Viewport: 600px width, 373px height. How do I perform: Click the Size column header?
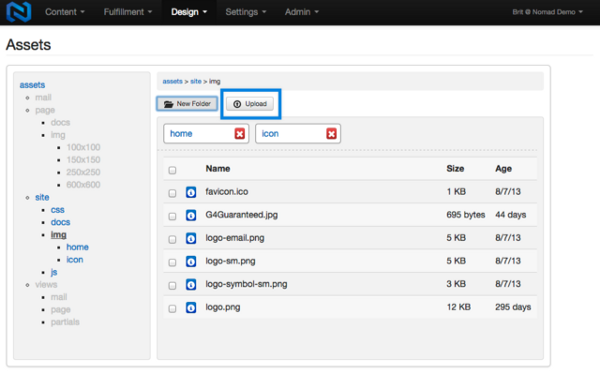(455, 169)
